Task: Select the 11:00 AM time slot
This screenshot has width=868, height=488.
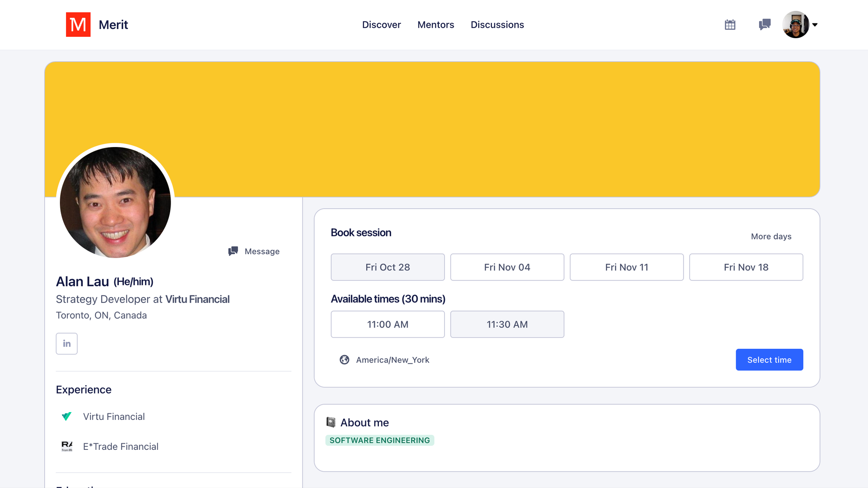Action: [x=388, y=324]
